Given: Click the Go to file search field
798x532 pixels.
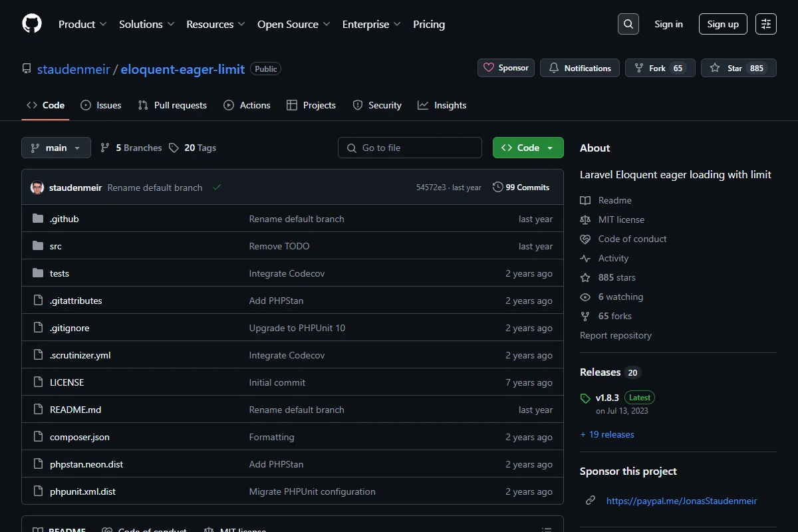Looking at the screenshot, I should [x=410, y=148].
